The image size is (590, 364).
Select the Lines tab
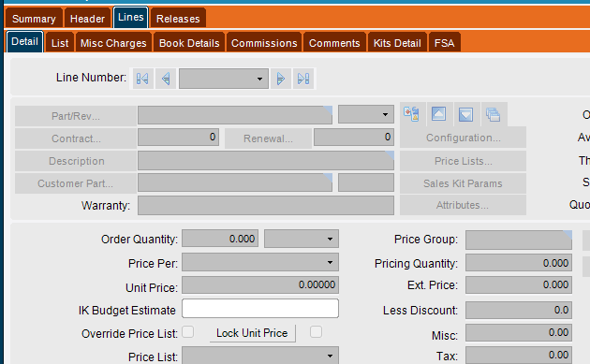[x=130, y=17]
